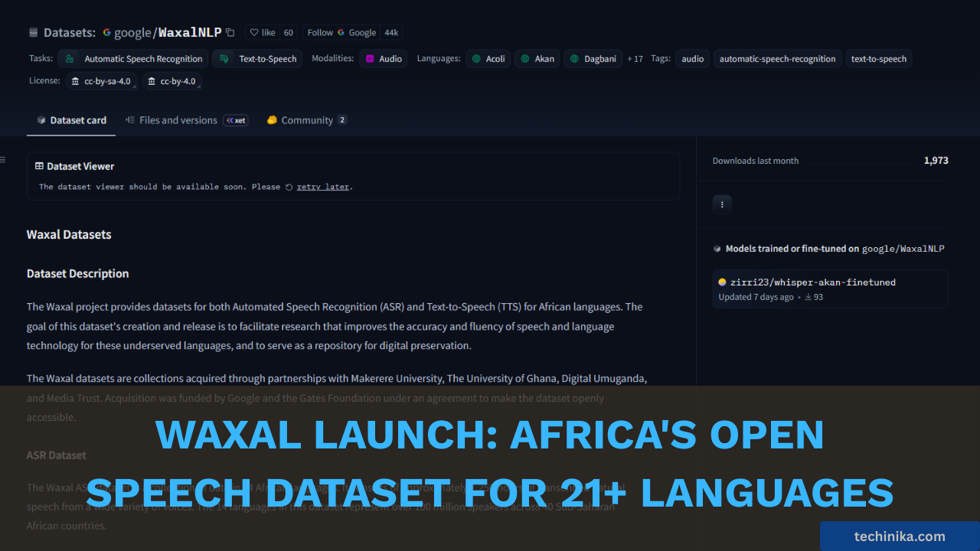Click the copy dataset name icon beside WaxalNLP

pyautogui.click(x=229, y=32)
